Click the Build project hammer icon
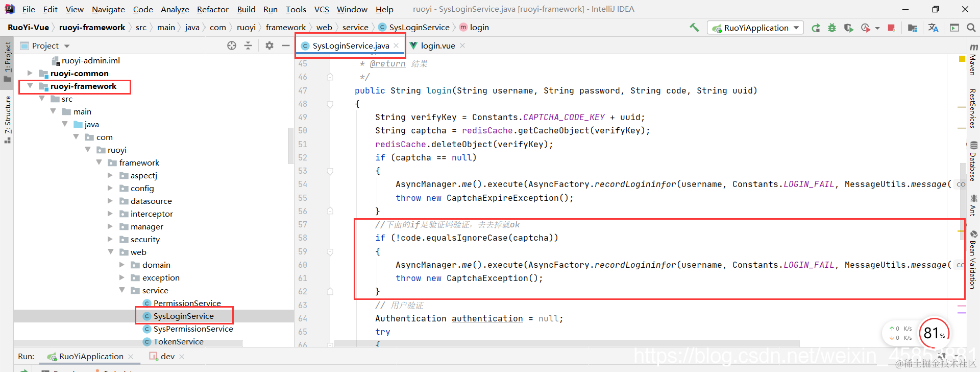This screenshot has width=980, height=372. (694, 28)
